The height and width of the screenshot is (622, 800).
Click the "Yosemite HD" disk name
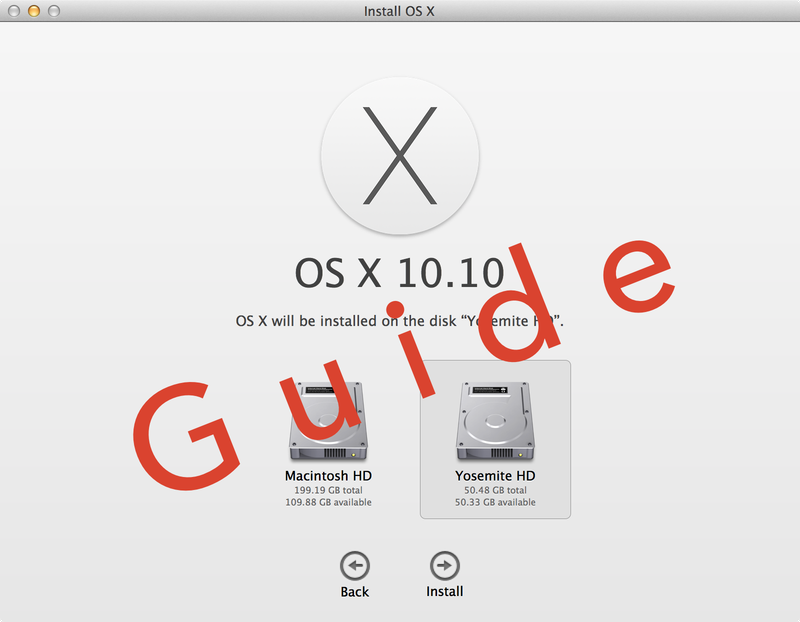[495, 476]
